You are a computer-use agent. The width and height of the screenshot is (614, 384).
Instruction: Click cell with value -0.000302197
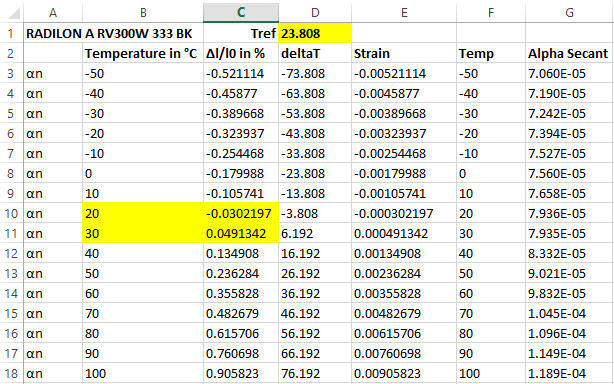click(x=404, y=213)
